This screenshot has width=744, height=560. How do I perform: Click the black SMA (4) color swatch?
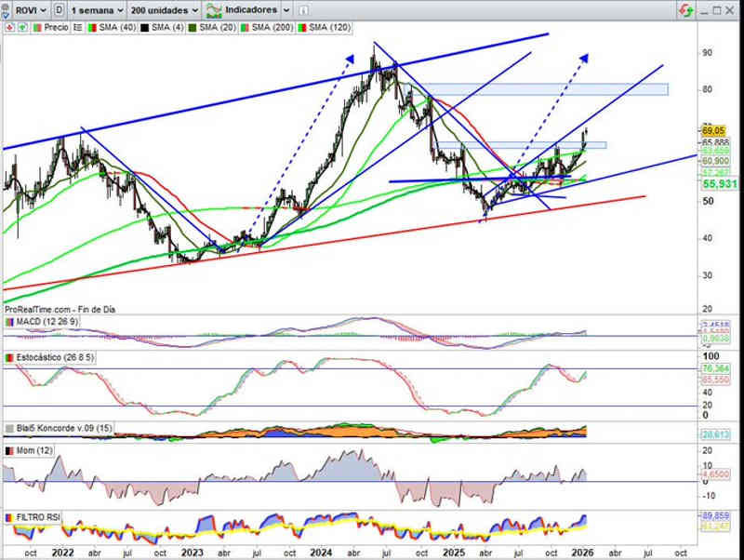(x=143, y=28)
